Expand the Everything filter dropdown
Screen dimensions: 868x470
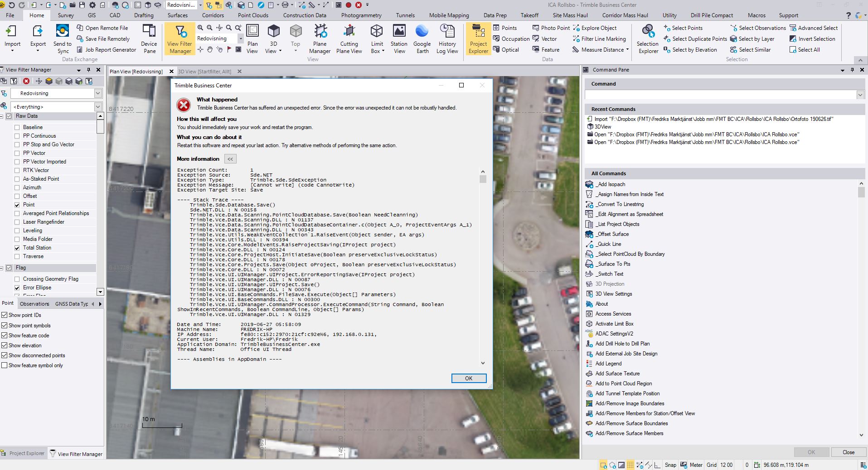tap(98, 107)
